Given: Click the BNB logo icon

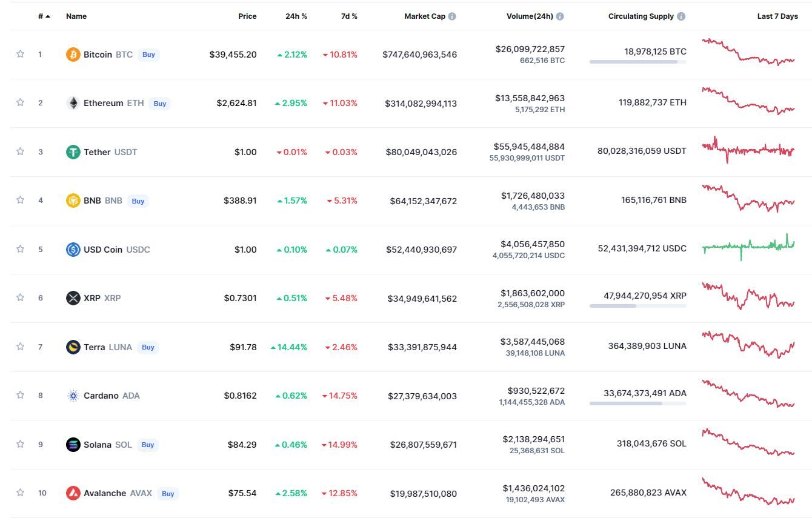Looking at the screenshot, I should click(73, 201).
